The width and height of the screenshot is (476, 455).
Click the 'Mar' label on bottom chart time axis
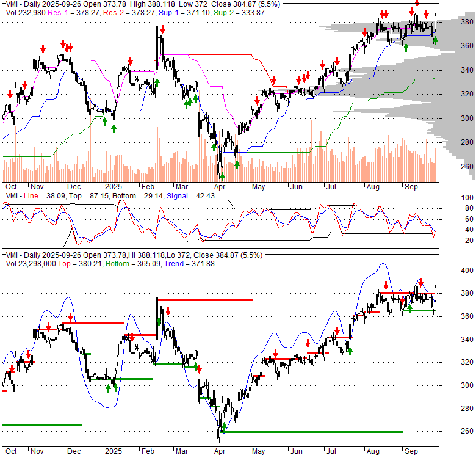pyautogui.click(x=181, y=451)
